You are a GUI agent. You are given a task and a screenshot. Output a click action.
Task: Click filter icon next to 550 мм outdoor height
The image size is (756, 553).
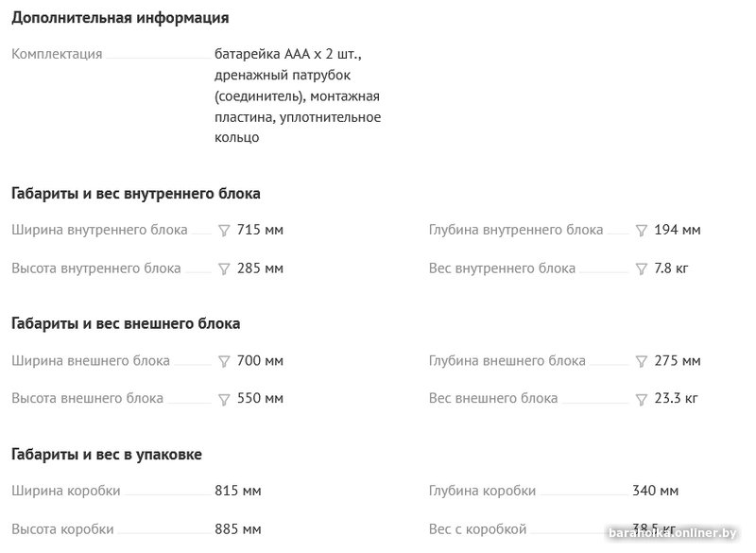(224, 399)
